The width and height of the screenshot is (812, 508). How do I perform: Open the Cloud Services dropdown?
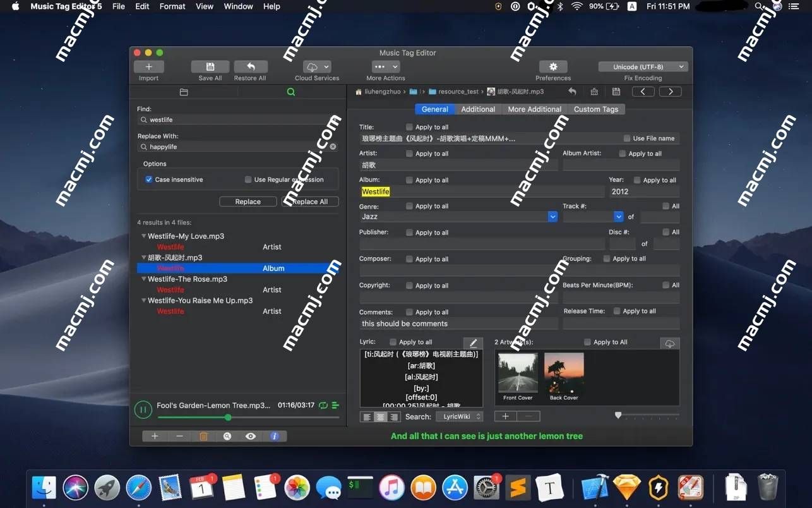pyautogui.click(x=317, y=67)
